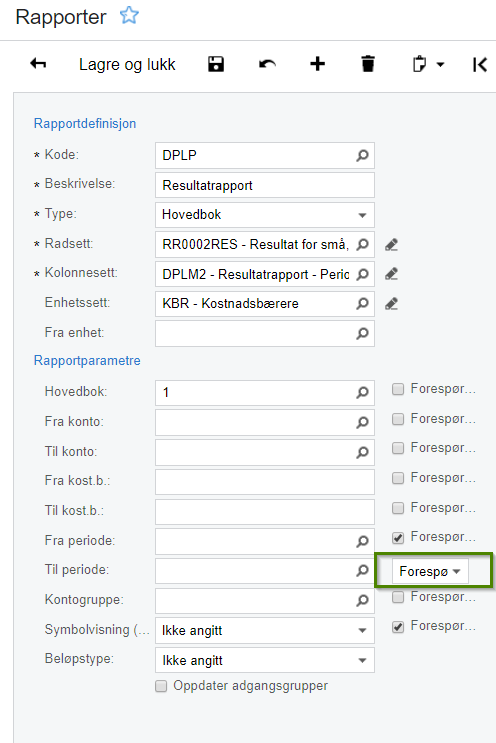Click the delete trash can icon

(368, 64)
